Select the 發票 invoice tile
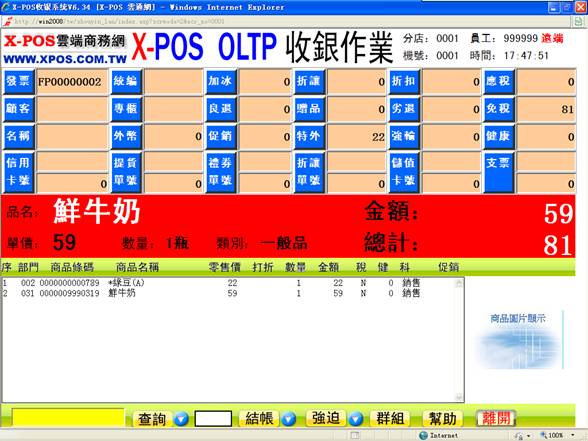The image size is (588, 441). pos(19,81)
